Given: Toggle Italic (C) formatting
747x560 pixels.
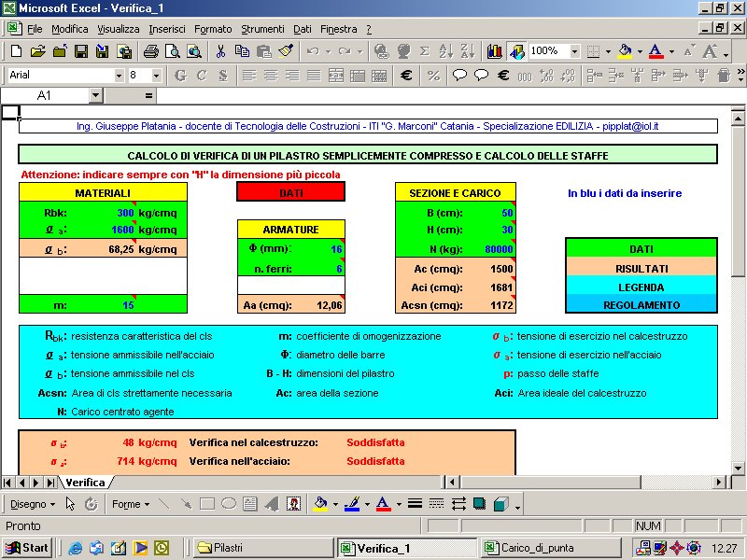Looking at the screenshot, I should pyautogui.click(x=202, y=76).
